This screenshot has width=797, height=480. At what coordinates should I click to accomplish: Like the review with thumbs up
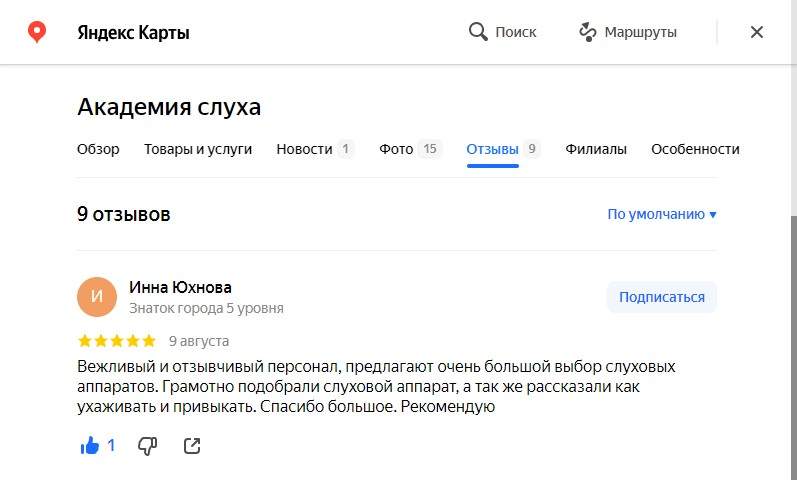[91, 446]
